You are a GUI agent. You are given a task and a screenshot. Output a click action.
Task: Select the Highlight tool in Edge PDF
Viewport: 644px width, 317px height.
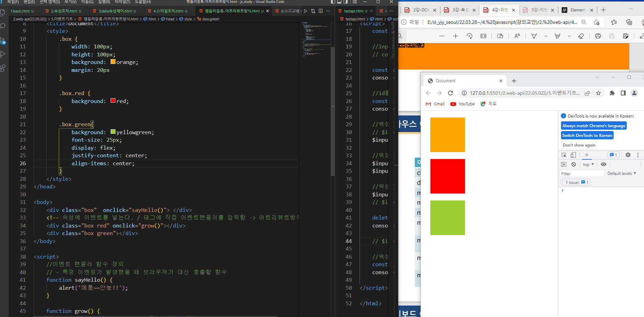558,36
